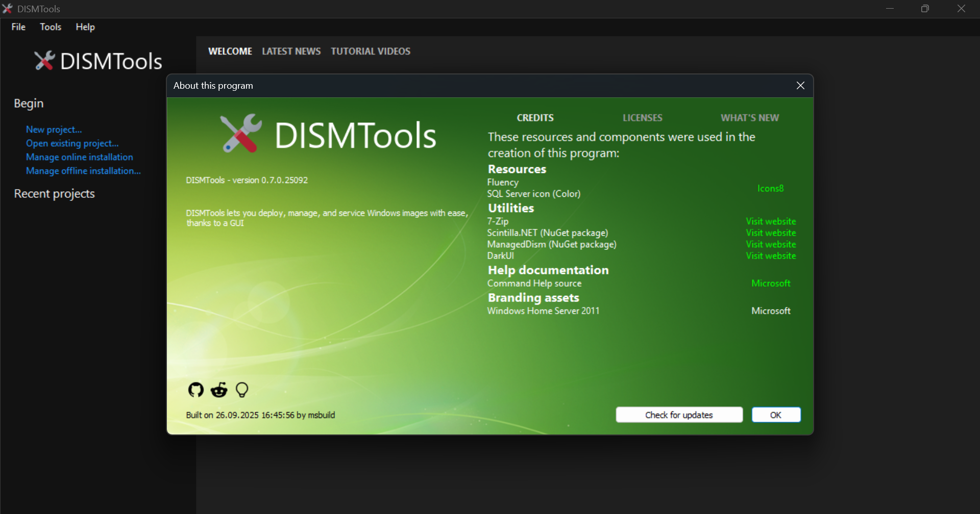Switch to the What's New tab
980x514 pixels.
click(749, 118)
